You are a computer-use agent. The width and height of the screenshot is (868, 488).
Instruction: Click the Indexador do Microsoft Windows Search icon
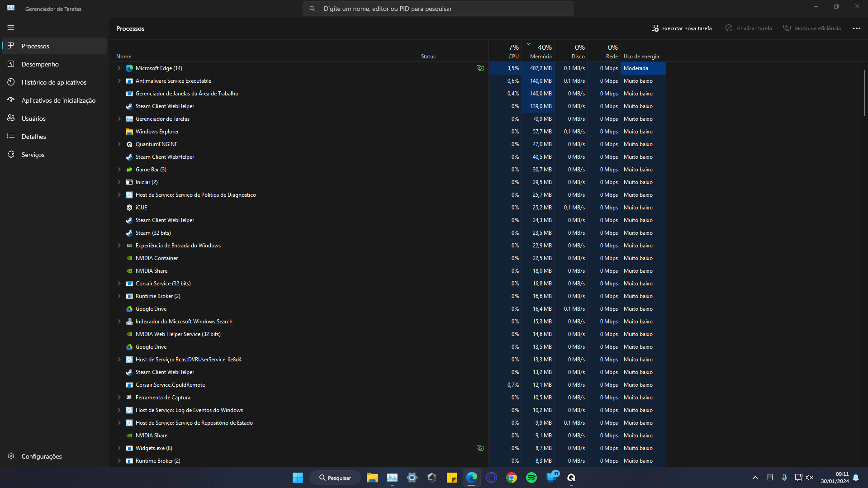[x=129, y=322]
